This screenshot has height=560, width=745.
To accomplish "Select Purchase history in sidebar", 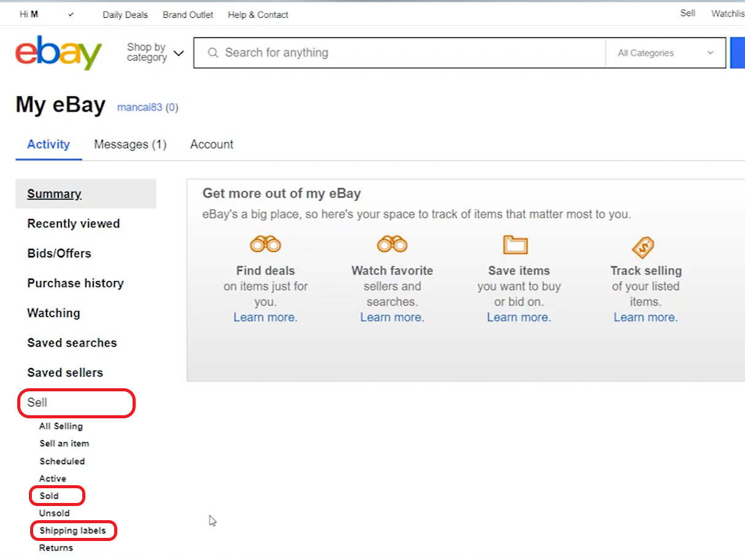I will point(75,283).
